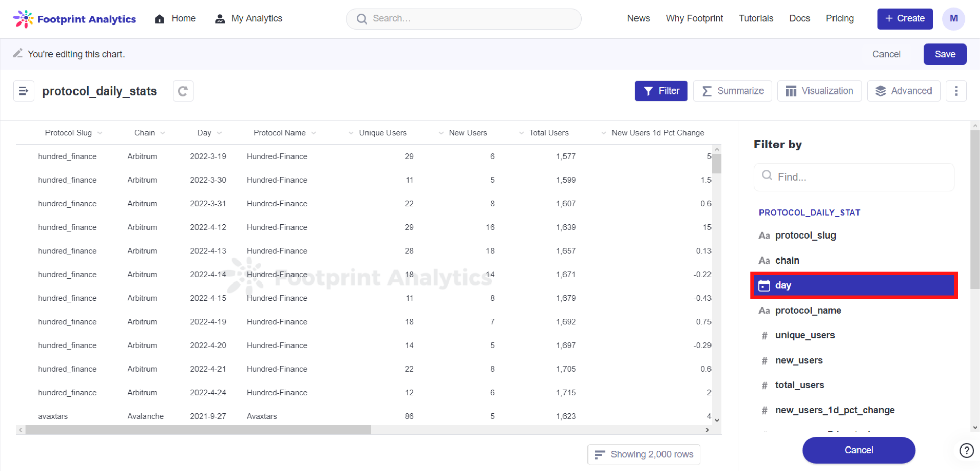Toggle the sidebar panel icon beside protocol_daily_stats
Viewport: 980px width, 471px height.
[23, 91]
